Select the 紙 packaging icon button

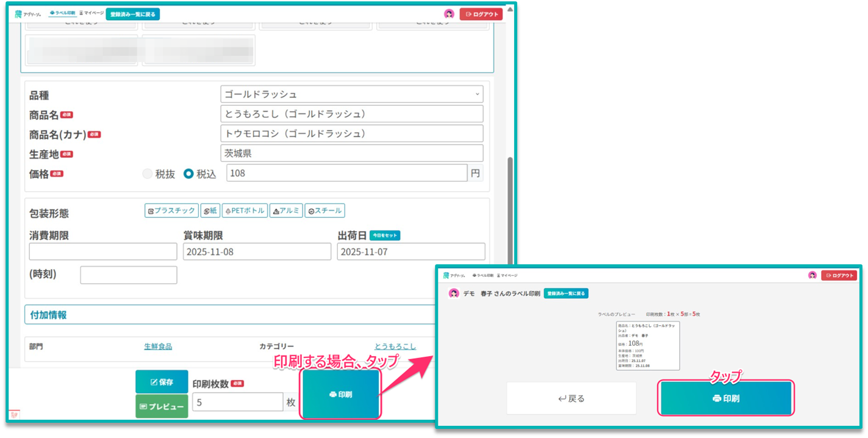pyautogui.click(x=210, y=210)
